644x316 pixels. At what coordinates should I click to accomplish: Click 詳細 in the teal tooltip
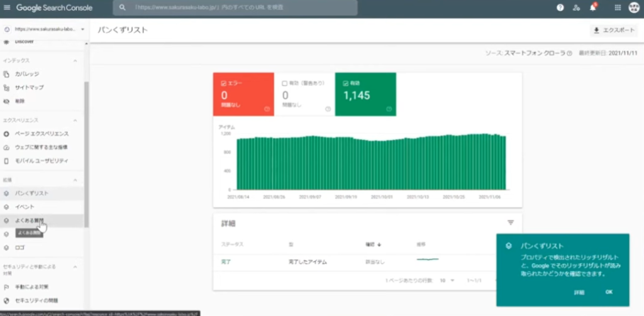click(x=579, y=292)
